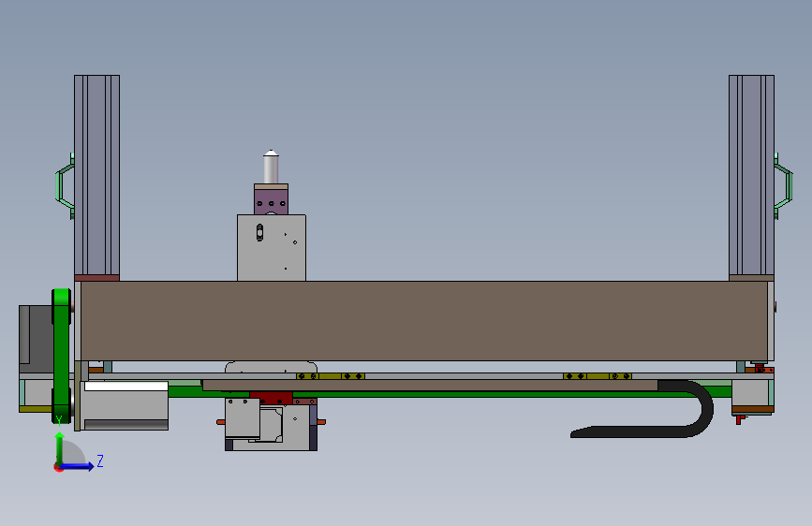Select the thin brown plate below beam

pyautogui.click(x=430, y=386)
